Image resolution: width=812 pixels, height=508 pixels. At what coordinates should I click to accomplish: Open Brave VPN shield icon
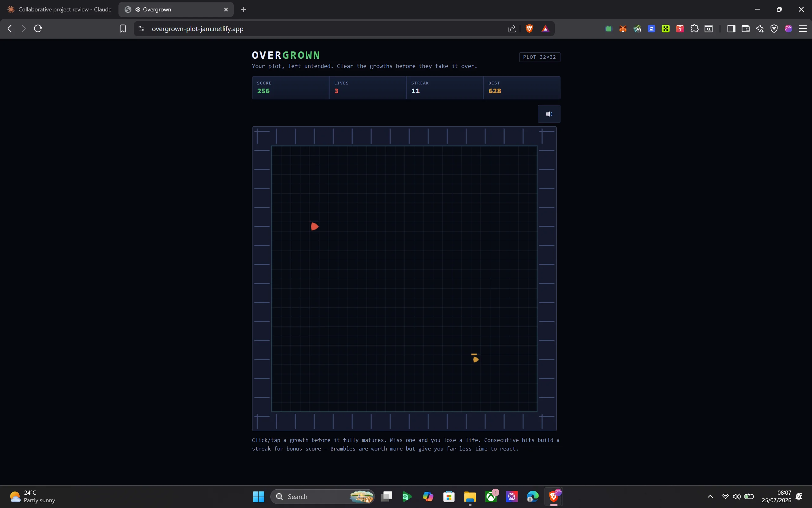(774, 29)
